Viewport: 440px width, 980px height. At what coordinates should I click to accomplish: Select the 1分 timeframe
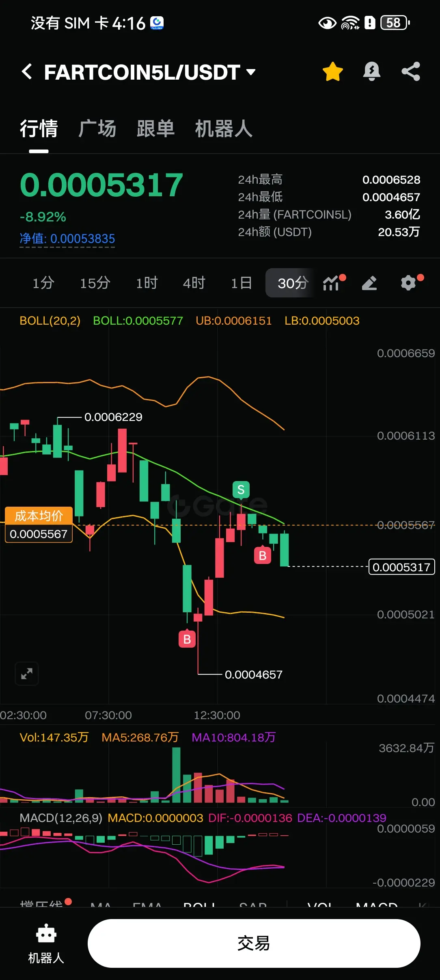43,283
